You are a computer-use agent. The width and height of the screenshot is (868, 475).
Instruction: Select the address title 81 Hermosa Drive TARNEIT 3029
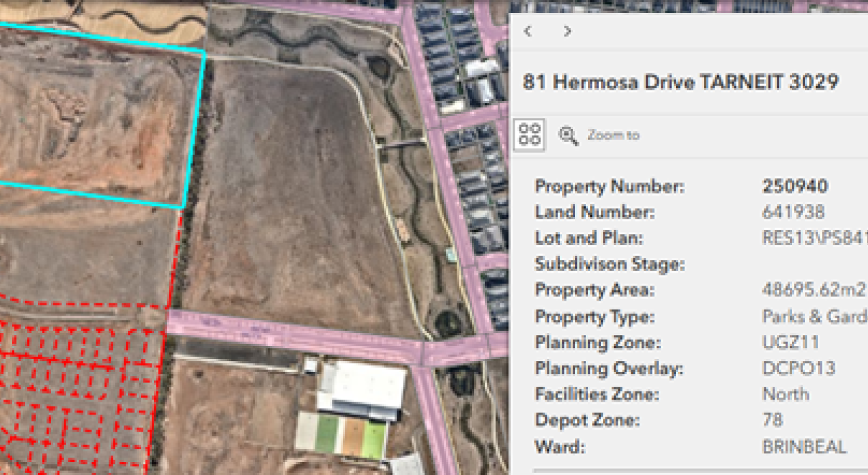point(681,83)
